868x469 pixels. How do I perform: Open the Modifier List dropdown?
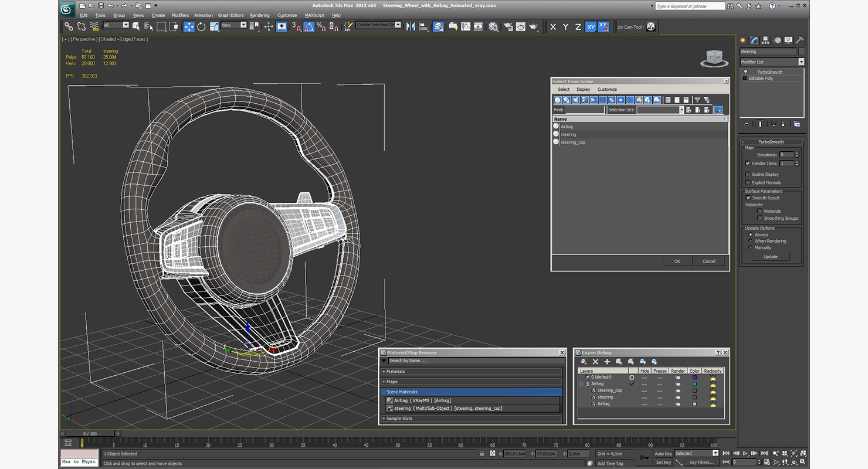click(801, 62)
